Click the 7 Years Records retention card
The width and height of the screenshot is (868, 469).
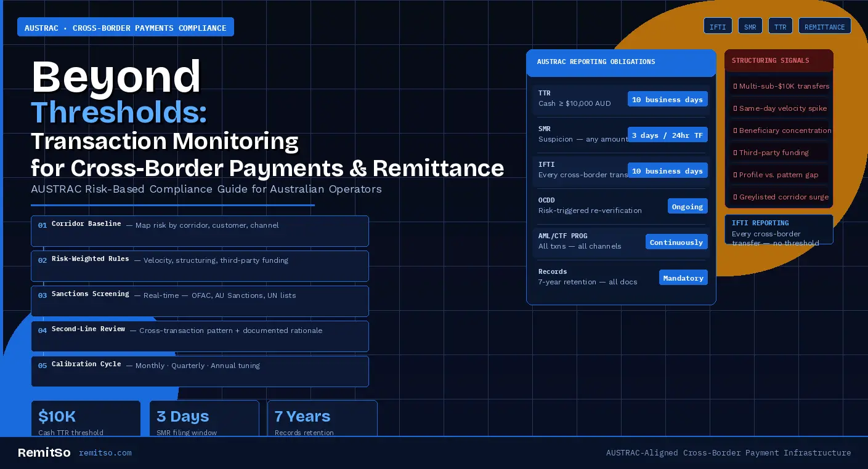[322, 419]
